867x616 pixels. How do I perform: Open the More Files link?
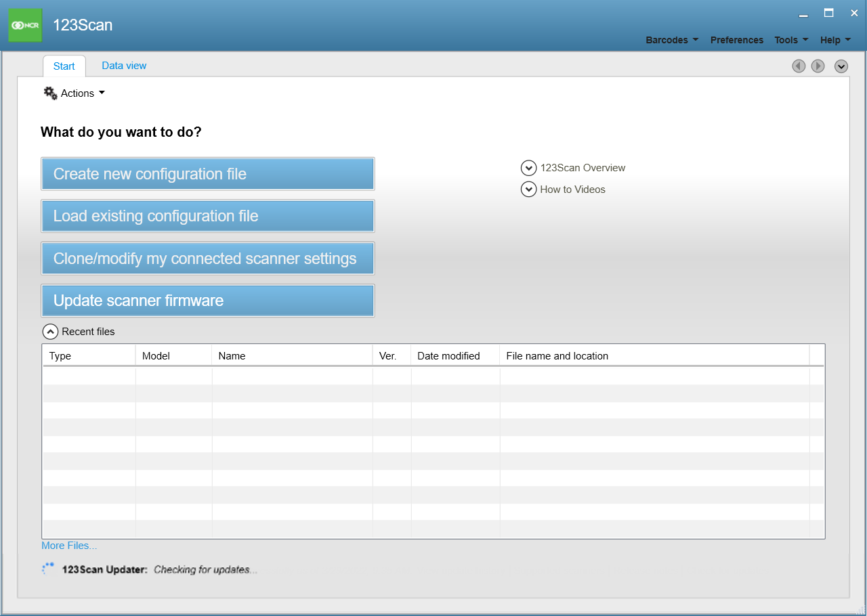click(x=69, y=546)
